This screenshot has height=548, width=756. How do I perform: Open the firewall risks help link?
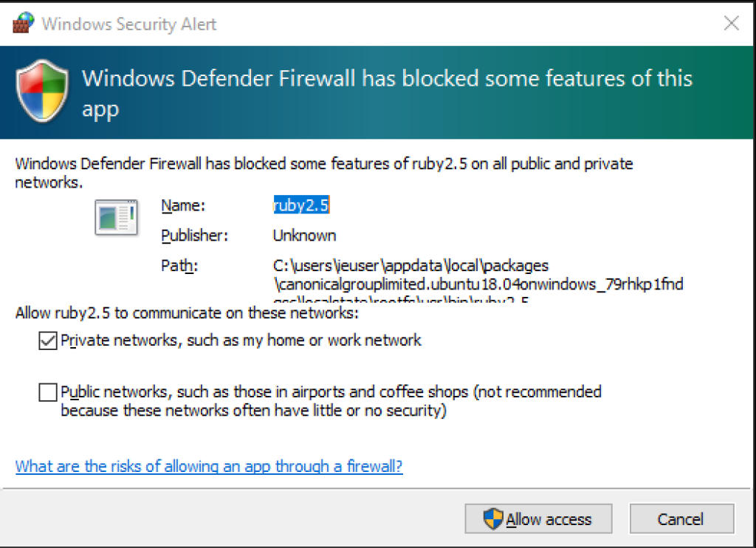point(209,467)
